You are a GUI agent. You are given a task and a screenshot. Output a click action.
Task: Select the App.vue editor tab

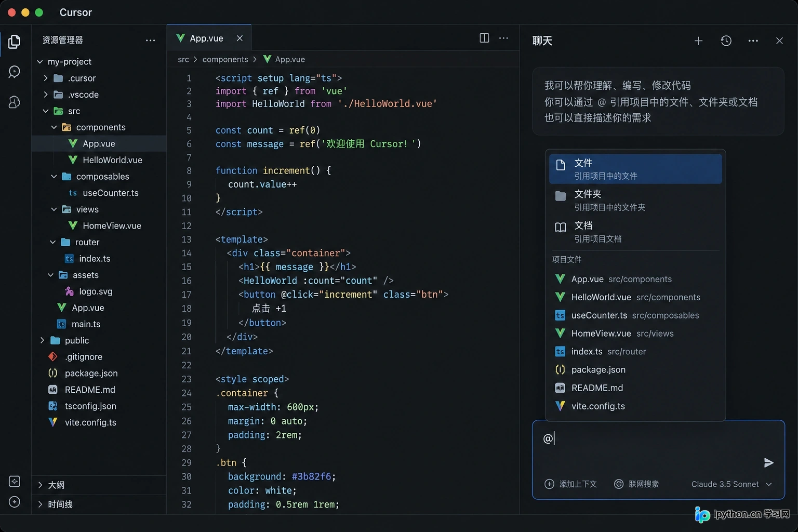click(209, 38)
